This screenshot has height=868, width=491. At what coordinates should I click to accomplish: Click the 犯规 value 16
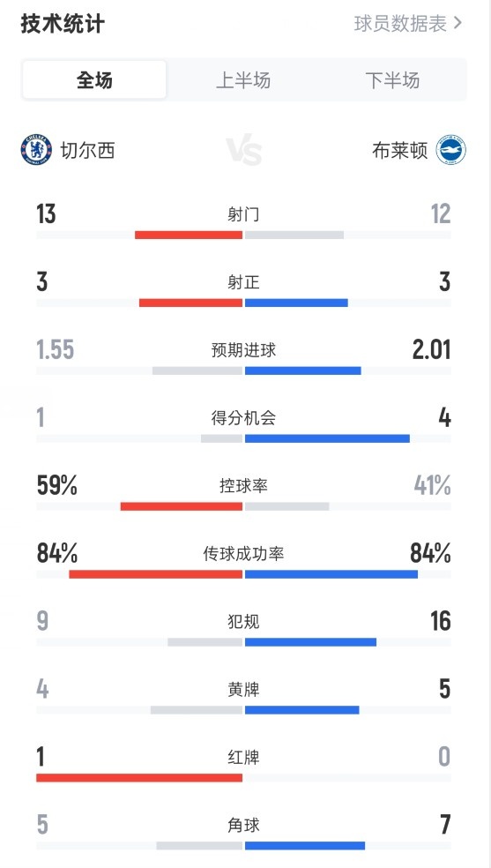point(441,621)
